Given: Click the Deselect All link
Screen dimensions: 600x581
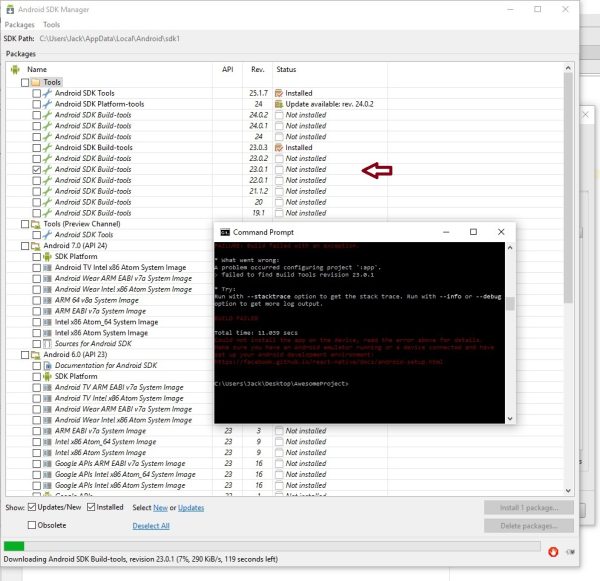Looking at the screenshot, I should click(x=151, y=525).
